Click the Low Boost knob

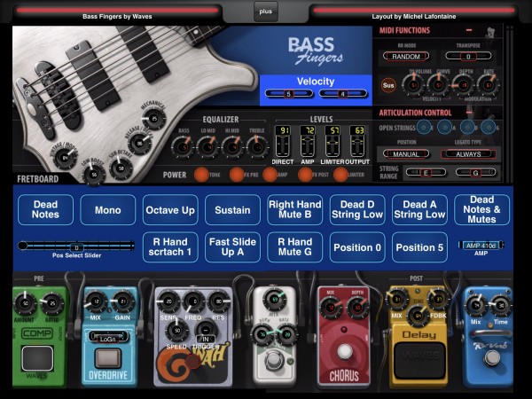pos(94,174)
